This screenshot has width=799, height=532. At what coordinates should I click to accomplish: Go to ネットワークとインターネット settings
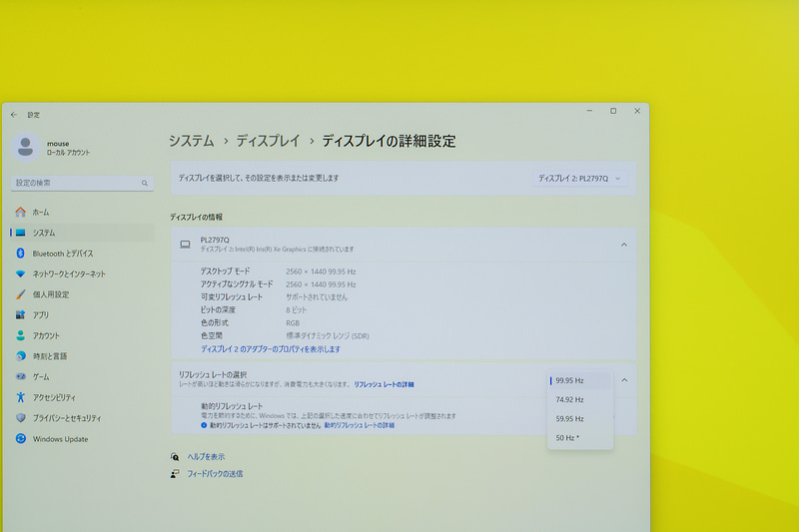(82, 273)
